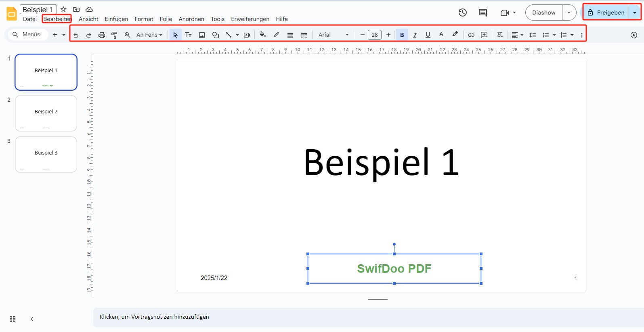Viewport: 644px width, 332px height.
Task: Collapse the filmstrip with chevron
Action: (x=32, y=319)
